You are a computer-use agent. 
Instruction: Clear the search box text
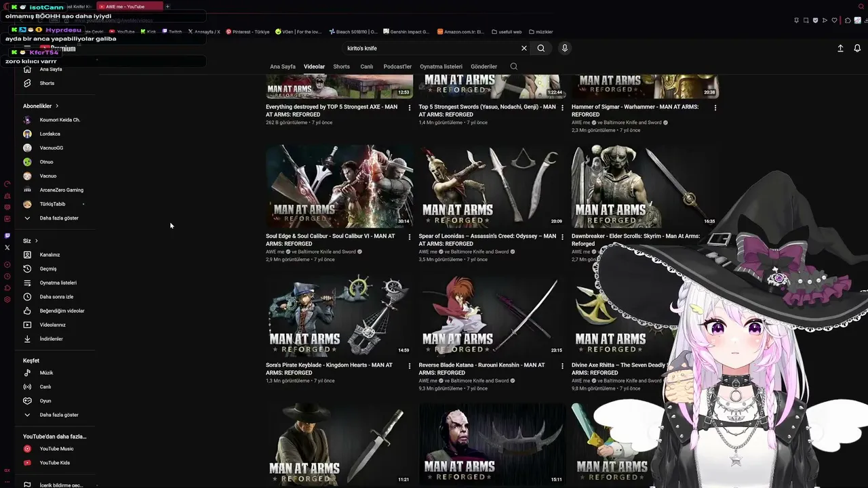[524, 48]
